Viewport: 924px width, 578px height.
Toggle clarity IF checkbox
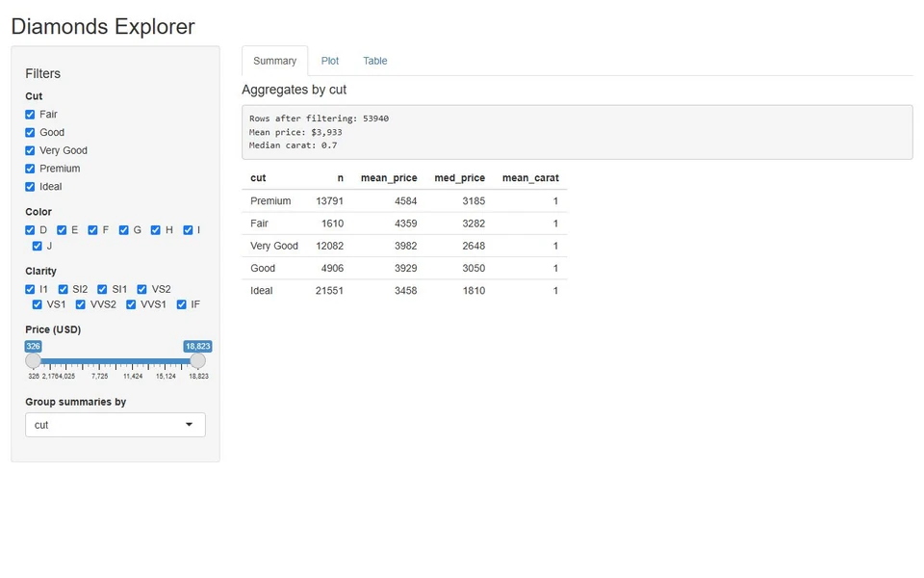(182, 304)
